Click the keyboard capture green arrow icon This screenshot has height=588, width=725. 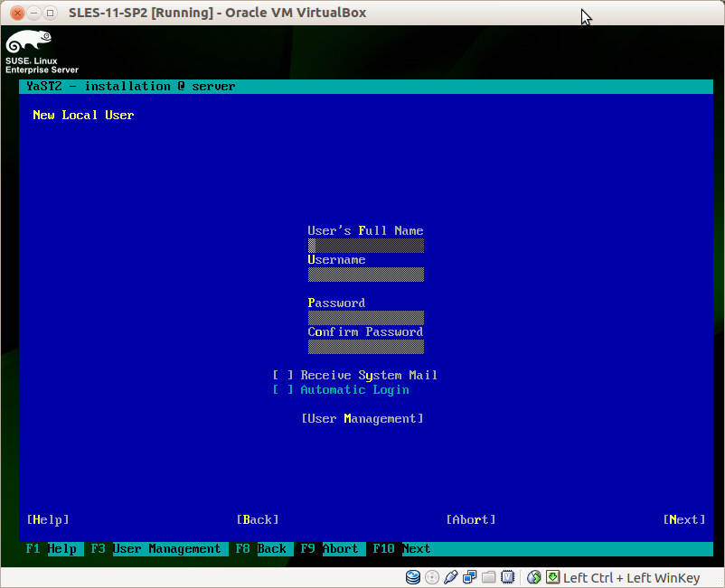552,577
